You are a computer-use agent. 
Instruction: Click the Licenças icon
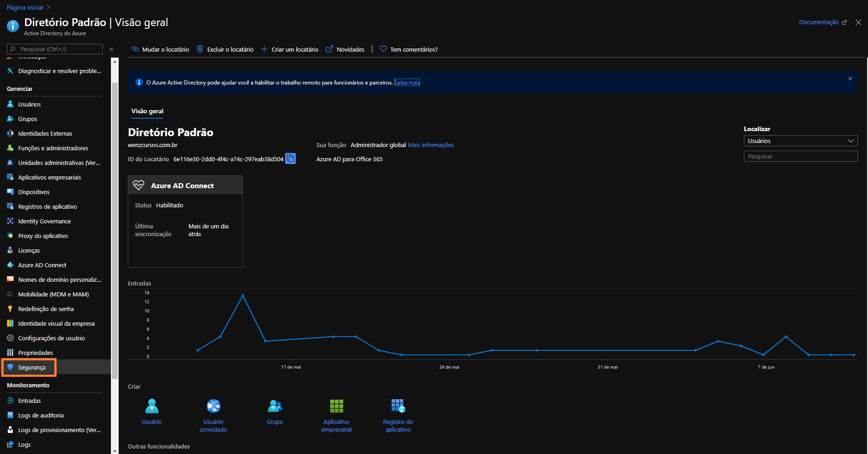10,250
